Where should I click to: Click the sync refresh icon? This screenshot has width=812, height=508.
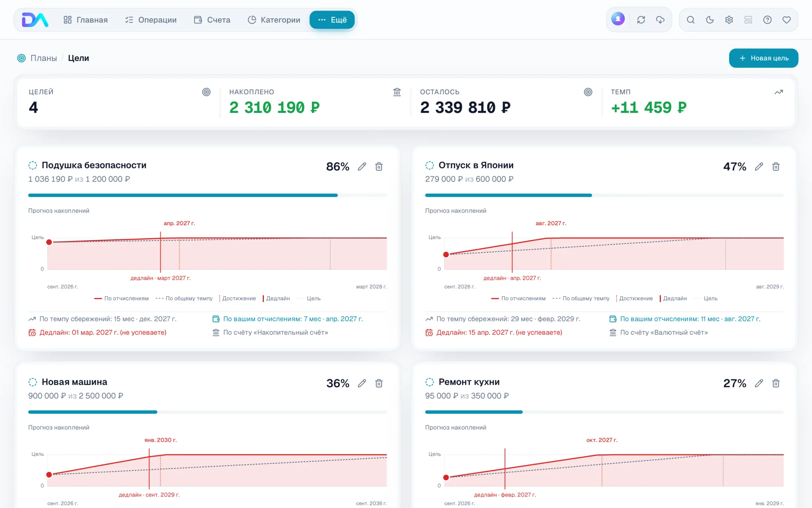[x=641, y=20]
